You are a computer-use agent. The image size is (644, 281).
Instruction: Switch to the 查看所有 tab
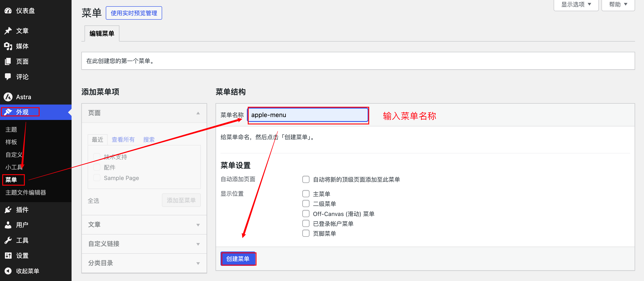coord(123,140)
